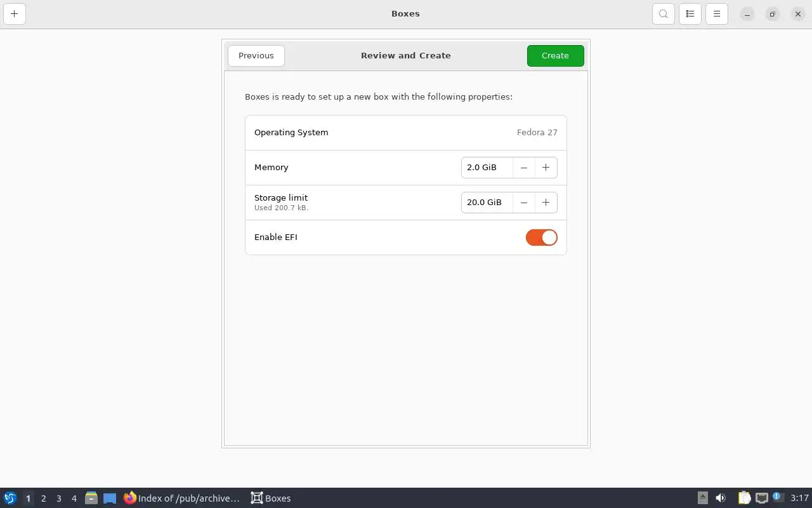Open the notification alert tray icon
This screenshot has height=508, width=812.
pyautogui.click(x=778, y=498)
